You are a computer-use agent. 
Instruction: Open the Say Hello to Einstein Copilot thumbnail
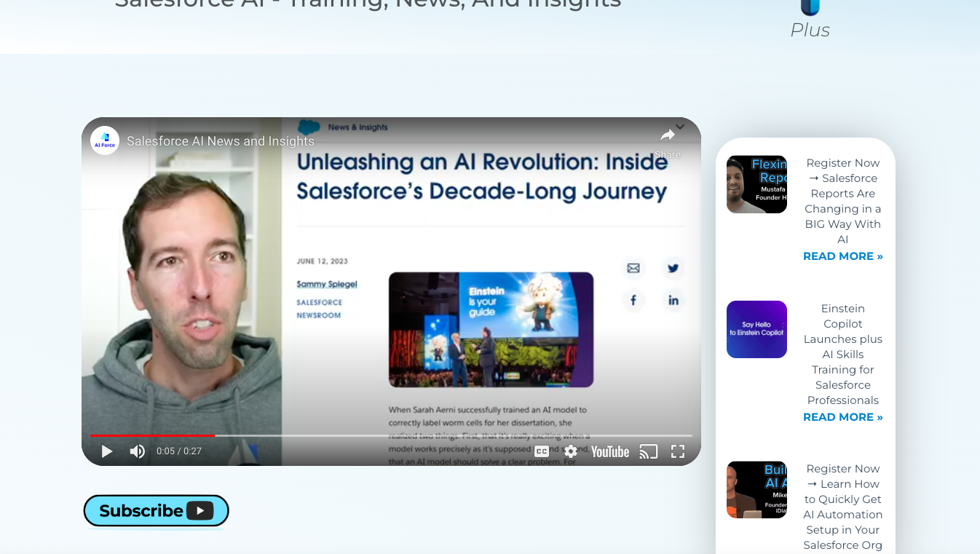(756, 329)
